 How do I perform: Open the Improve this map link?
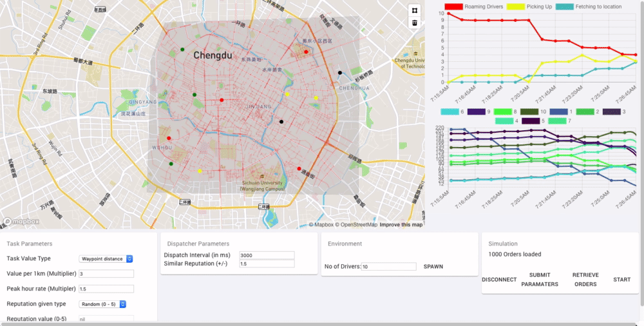click(x=401, y=225)
